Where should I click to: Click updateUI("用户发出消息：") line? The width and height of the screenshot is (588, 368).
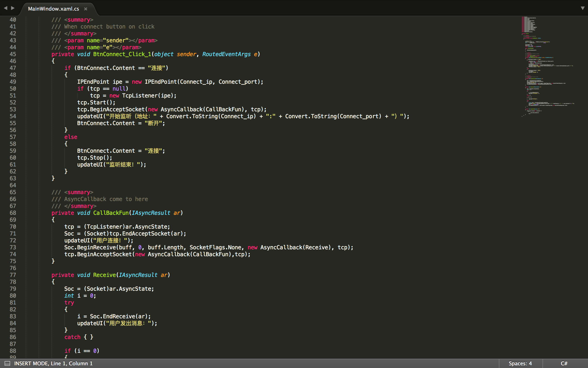tap(117, 323)
